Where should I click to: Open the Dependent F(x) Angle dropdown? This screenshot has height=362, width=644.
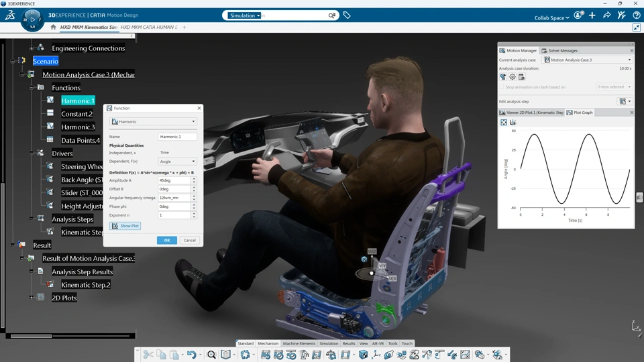click(x=177, y=162)
